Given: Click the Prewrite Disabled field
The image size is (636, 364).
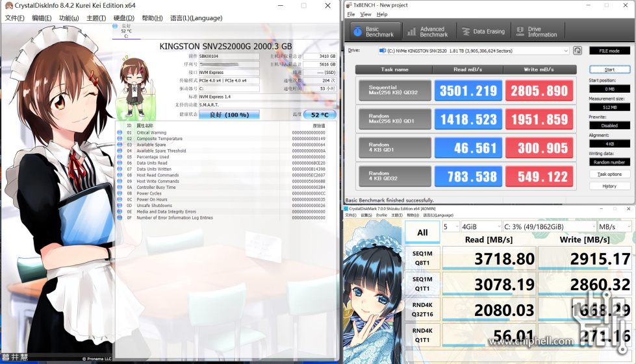Looking at the screenshot, I should pyautogui.click(x=609, y=125).
